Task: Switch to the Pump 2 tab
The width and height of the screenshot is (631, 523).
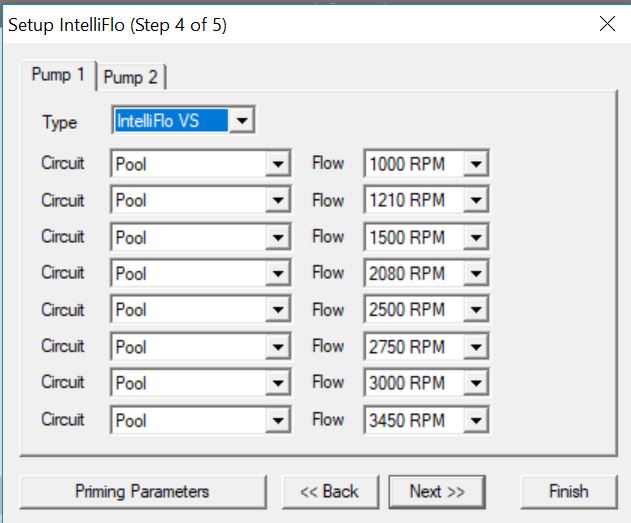Action: point(130,77)
